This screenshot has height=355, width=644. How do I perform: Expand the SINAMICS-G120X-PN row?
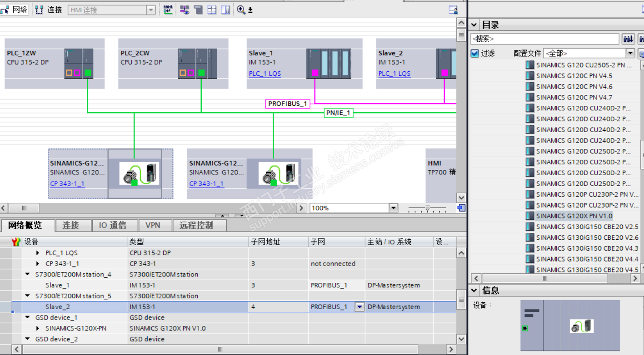pyautogui.click(x=38, y=329)
